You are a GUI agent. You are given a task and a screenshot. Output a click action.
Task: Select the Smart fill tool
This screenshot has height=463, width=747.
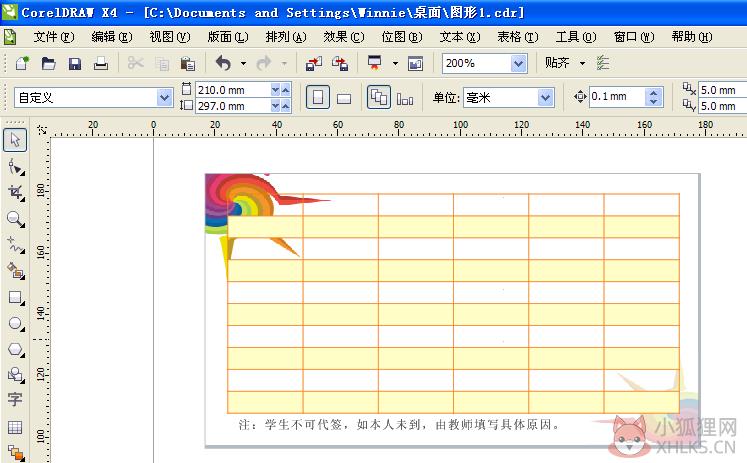tap(15, 271)
